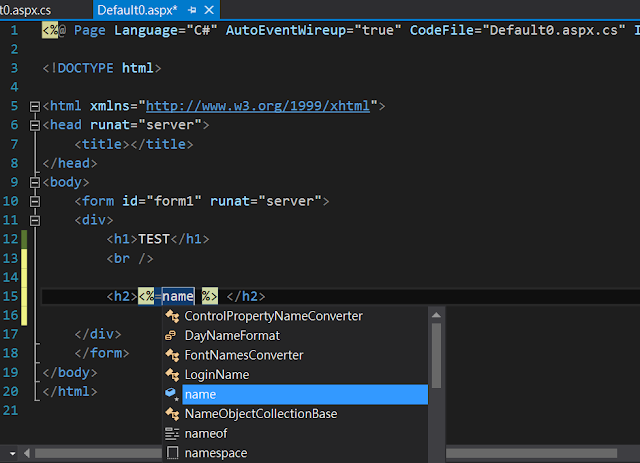Click the typed name expression on line 15

178,296
